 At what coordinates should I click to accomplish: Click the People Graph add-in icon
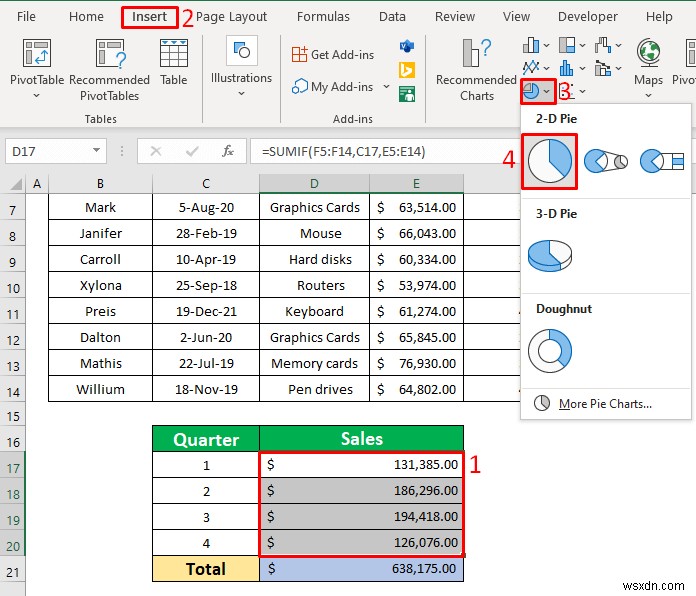tap(407, 94)
